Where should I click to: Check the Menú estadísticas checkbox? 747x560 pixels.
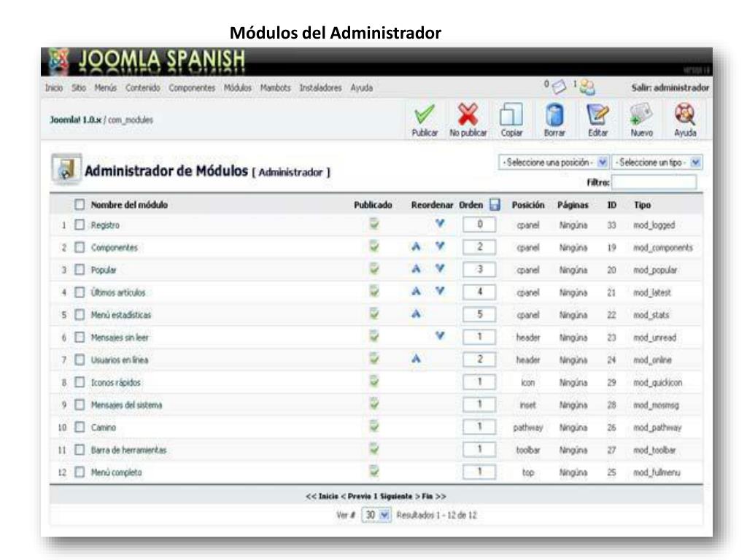pos(80,315)
